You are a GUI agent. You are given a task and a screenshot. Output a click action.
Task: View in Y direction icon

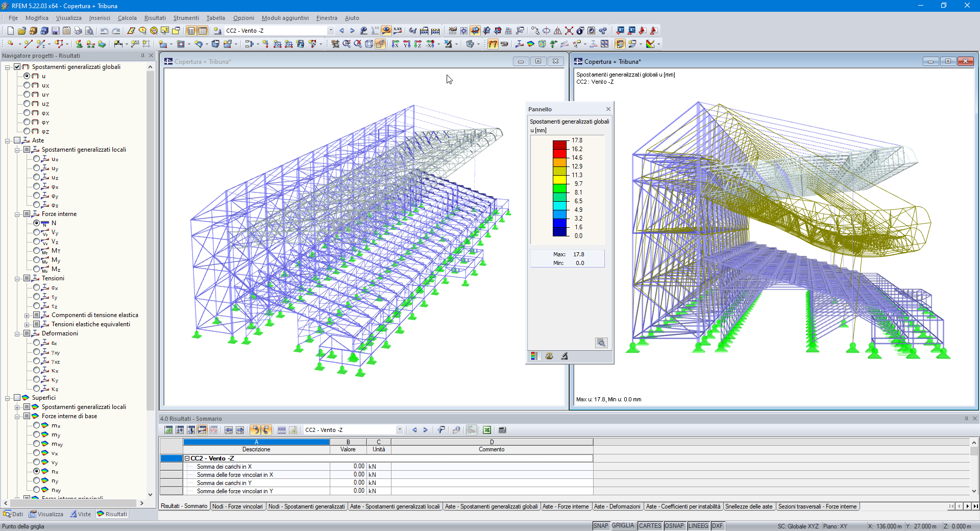[x=407, y=44]
